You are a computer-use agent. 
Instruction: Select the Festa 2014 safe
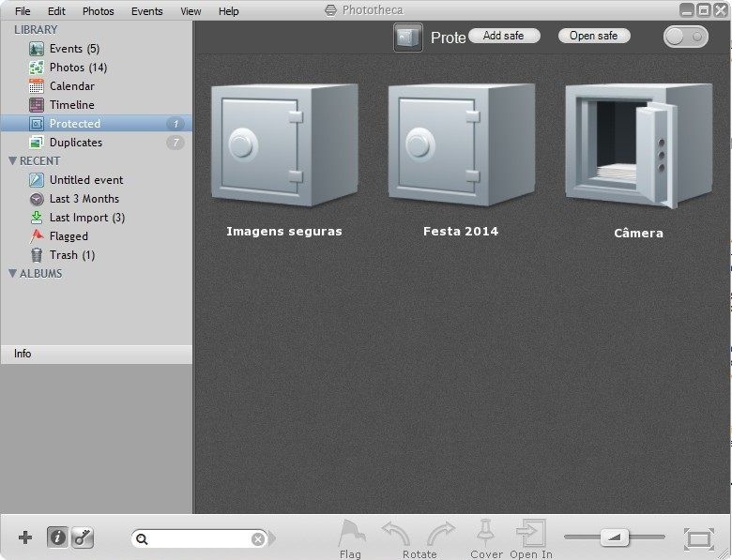[x=462, y=144]
